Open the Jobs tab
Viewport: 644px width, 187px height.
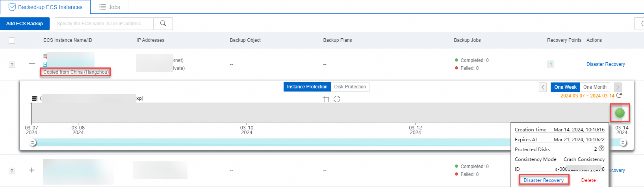coord(109,7)
